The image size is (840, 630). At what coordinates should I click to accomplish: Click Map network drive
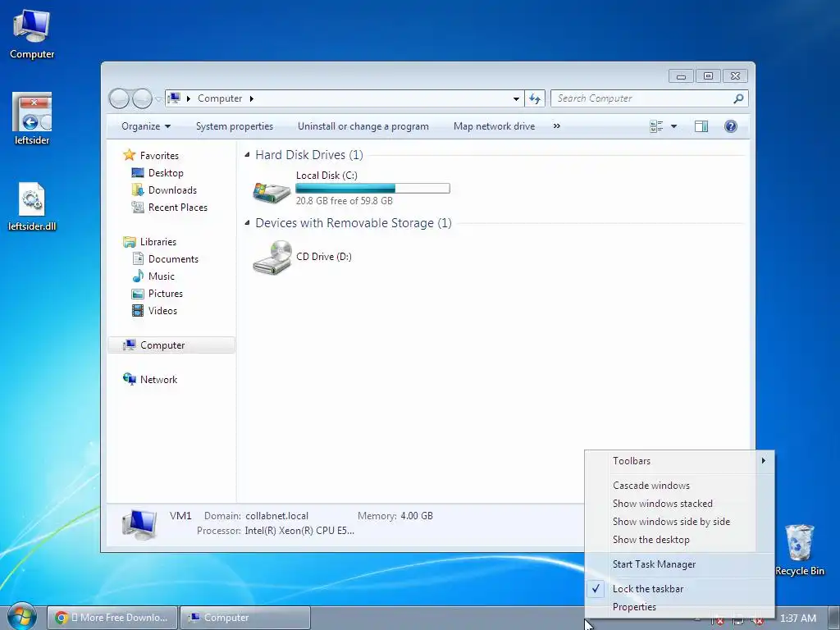point(494,126)
